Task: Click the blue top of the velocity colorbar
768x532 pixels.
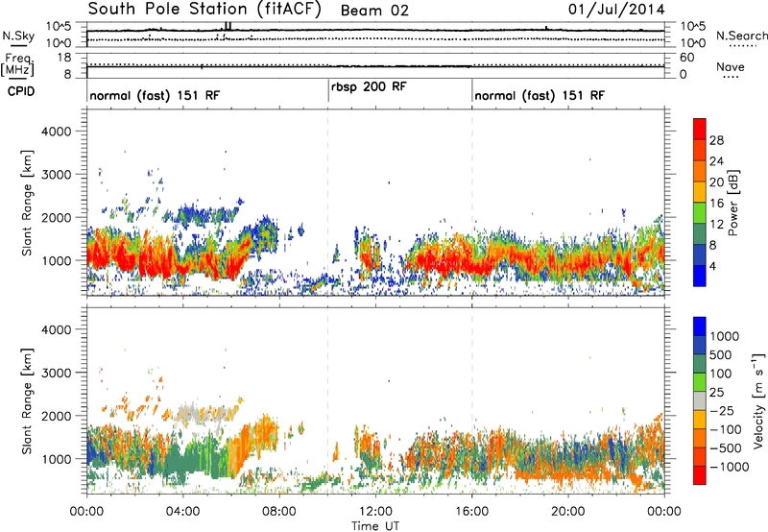Action: (x=700, y=326)
